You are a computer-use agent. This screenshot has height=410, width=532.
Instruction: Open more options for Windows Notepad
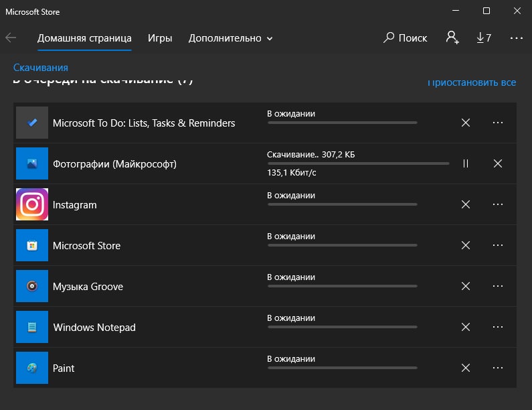pyautogui.click(x=498, y=327)
